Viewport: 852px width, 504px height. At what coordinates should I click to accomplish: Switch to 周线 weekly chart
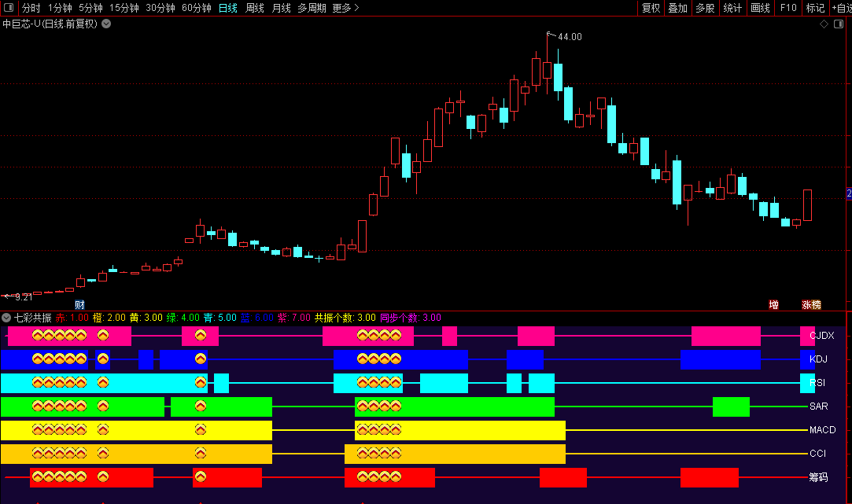click(x=255, y=8)
